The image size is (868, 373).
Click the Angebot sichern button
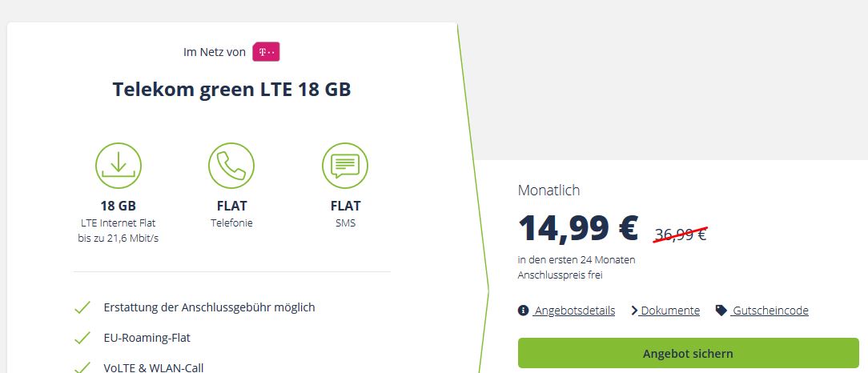(688, 353)
